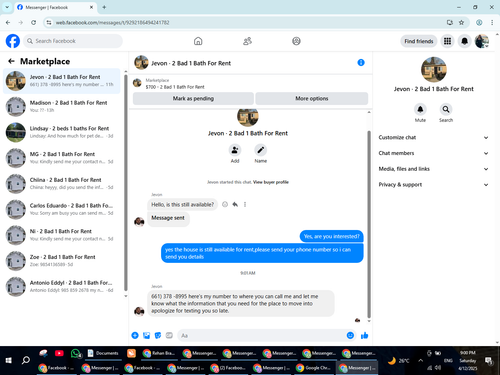The image size is (500, 375).
Task: Reply to 'Hello, is this still available?' message
Action: coord(235,204)
